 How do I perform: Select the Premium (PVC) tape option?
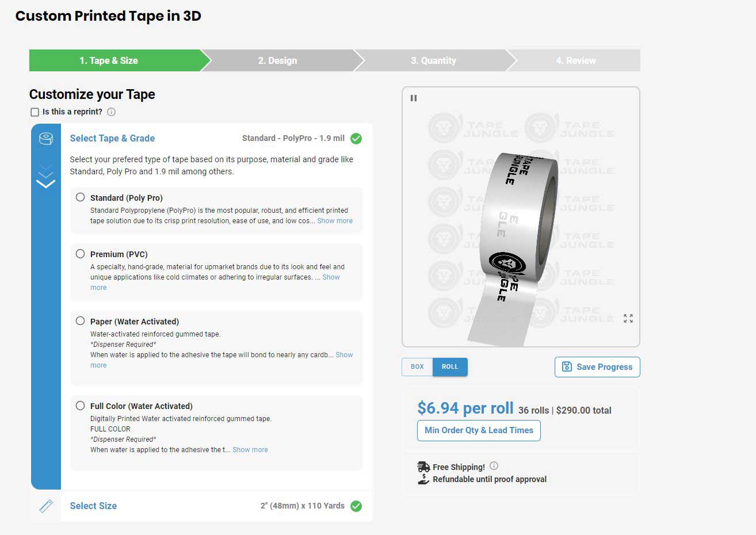pyautogui.click(x=80, y=253)
